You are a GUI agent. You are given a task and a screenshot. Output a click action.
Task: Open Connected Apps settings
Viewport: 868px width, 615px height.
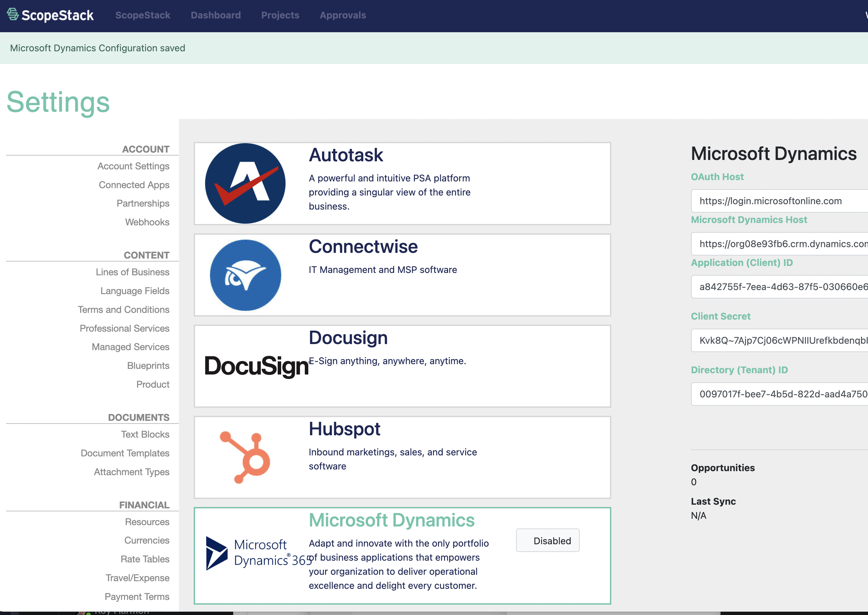pyautogui.click(x=134, y=185)
